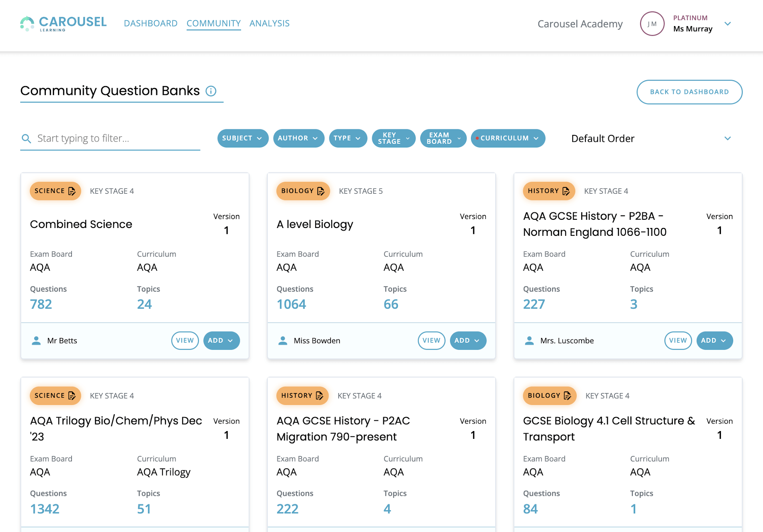Image resolution: width=763 pixels, height=532 pixels.
Task: Click the Carousel Learning logo
Action: 63,23
